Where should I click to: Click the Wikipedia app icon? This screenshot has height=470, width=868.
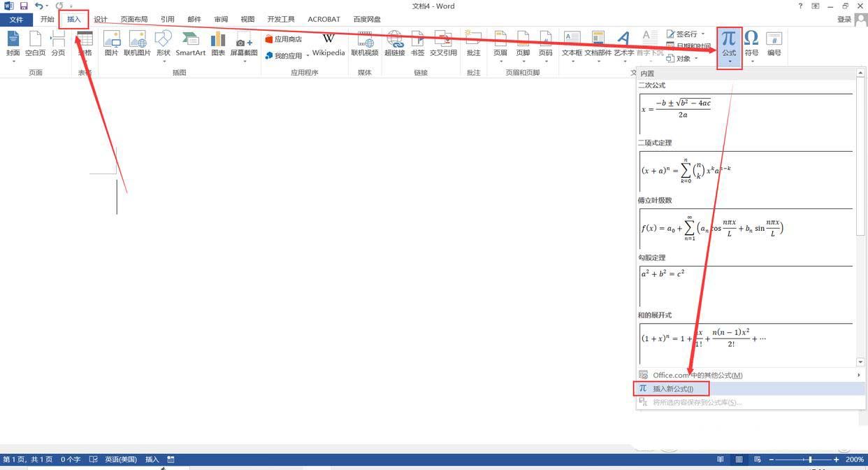point(328,43)
